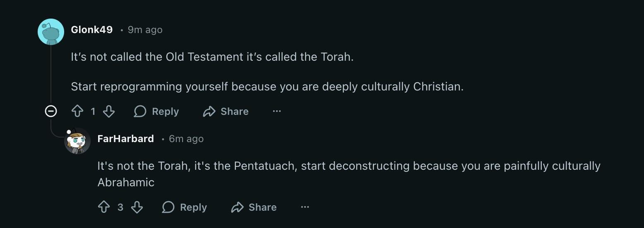644x228 pixels.
Task: Open more options on Glonk49's comment
Action: 277,111
